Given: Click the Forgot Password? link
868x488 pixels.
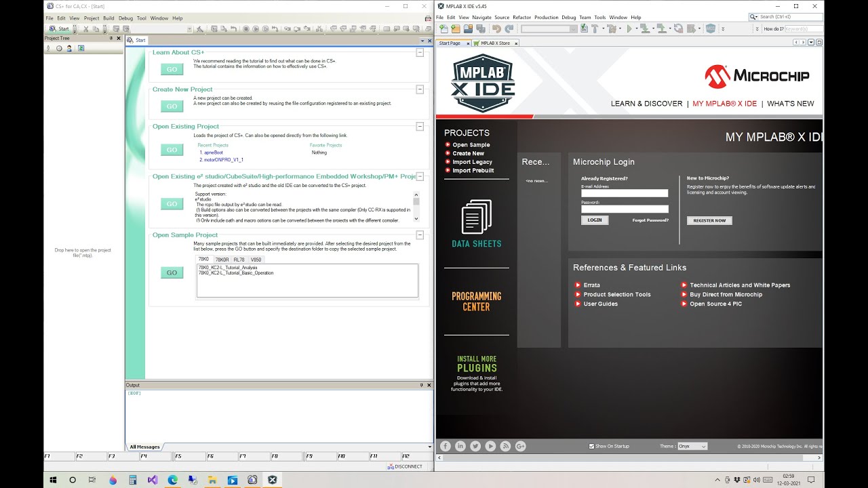Looking at the screenshot, I should tap(650, 220).
